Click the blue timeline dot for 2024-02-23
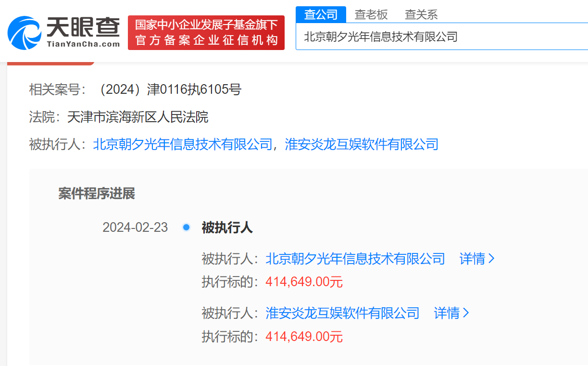This screenshot has height=366, width=588. (186, 227)
